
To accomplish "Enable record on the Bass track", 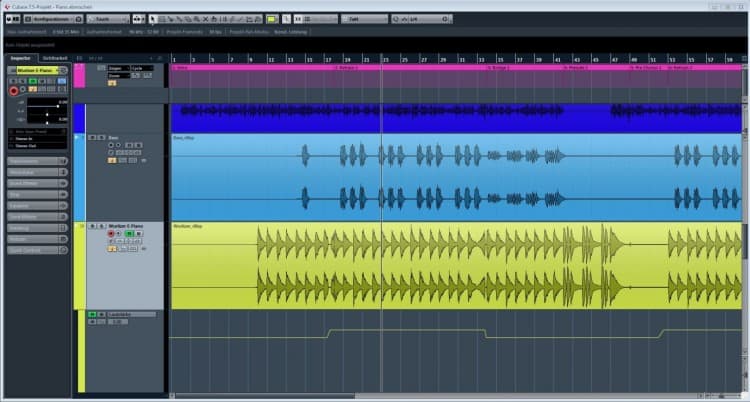I will point(111,145).
